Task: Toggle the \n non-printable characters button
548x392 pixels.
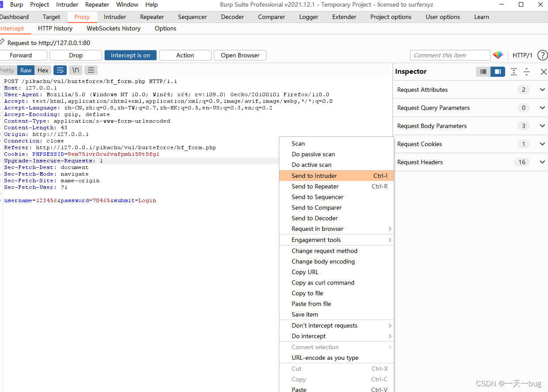Action: 76,70
